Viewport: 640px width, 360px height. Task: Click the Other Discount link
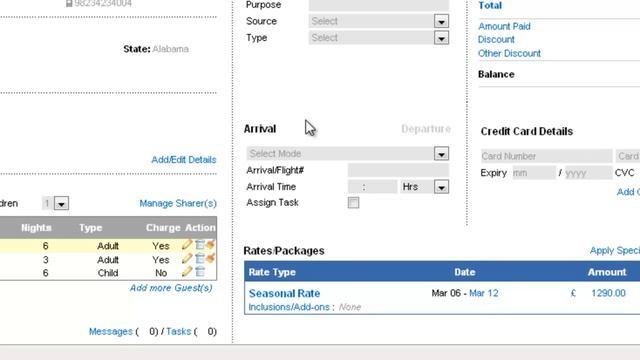pos(509,53)
